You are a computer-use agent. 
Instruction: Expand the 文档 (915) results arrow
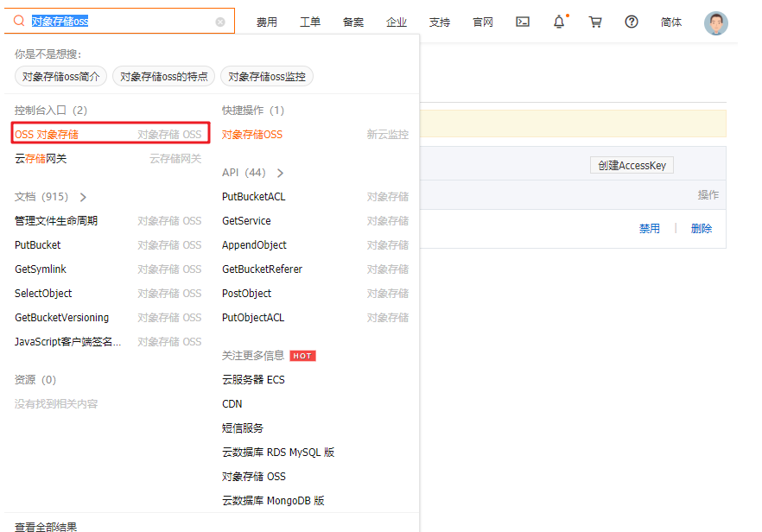pyautogui.click(x=83, y=197)
